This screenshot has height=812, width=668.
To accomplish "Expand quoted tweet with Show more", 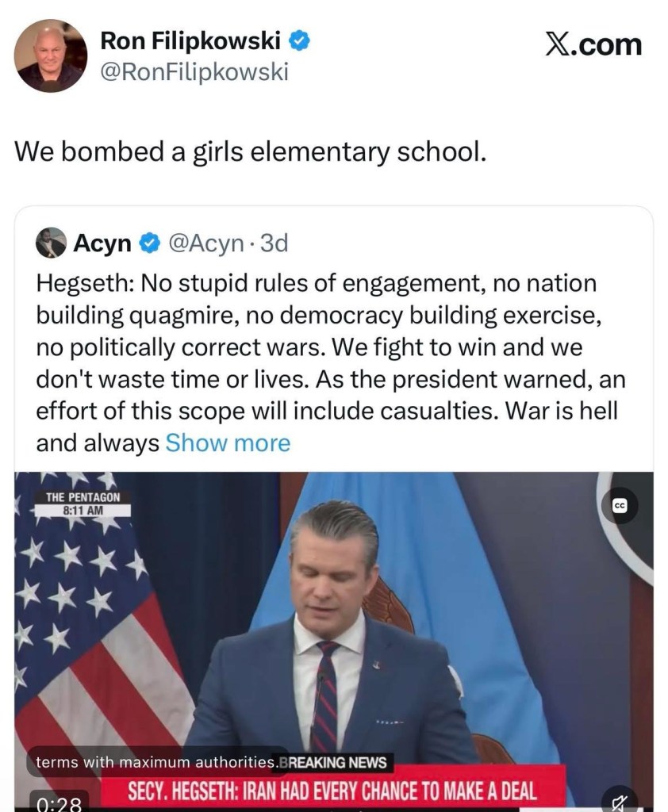I will (x=228, y=443).
